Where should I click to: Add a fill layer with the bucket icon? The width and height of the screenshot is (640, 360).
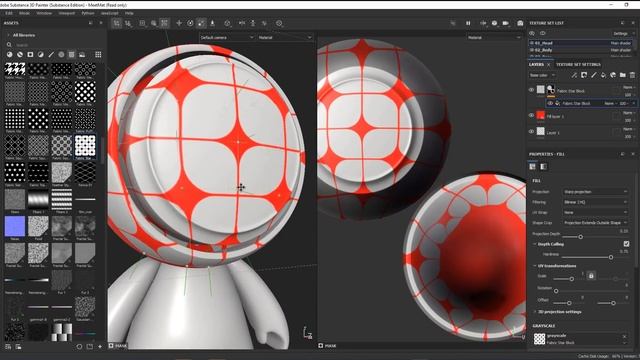(603, 75)
